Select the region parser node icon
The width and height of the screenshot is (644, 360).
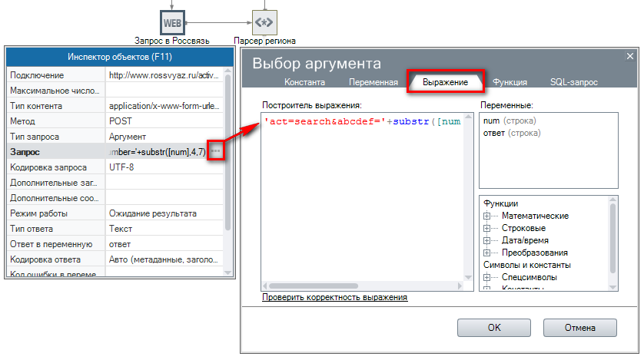pyautogui.click(x=265, y=22)
